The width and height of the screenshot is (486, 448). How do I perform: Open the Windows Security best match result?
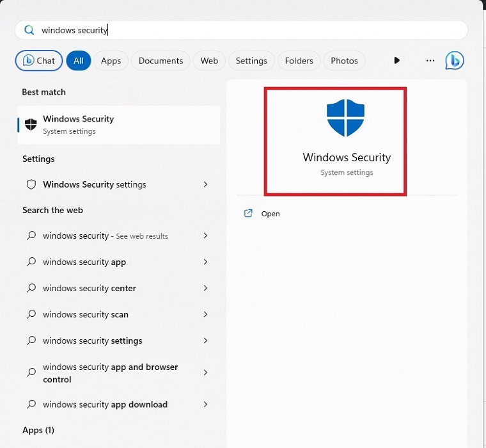coord(119,125)
